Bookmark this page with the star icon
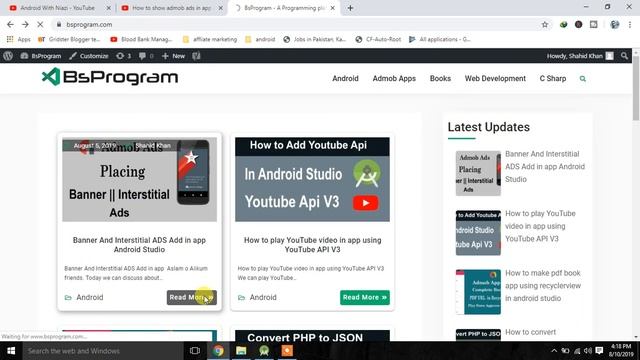This screenshot has width=640, height=360. point(545,24)
